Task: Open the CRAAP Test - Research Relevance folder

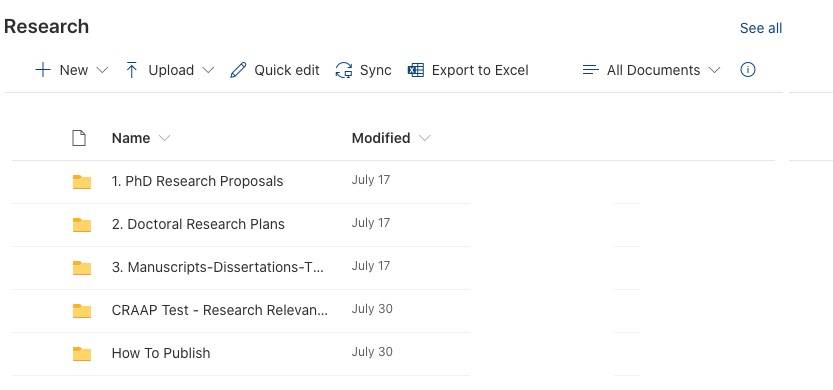Action: pos(220,310)
